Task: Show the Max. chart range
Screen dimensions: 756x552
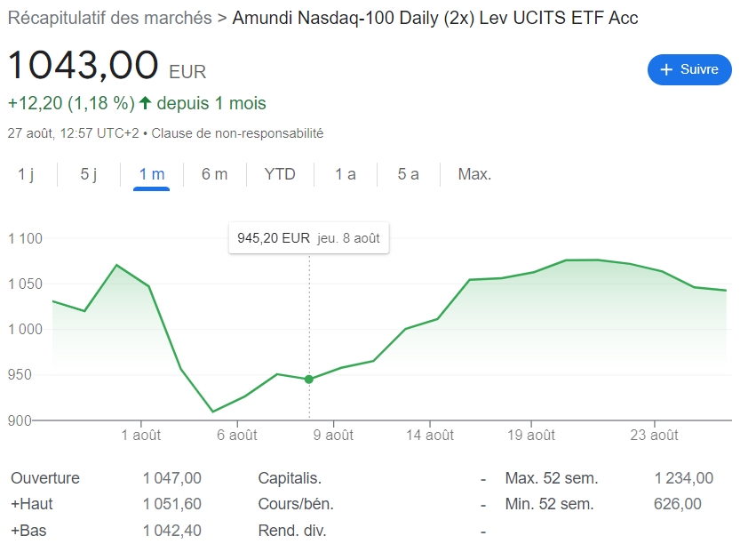Action: 474,173
